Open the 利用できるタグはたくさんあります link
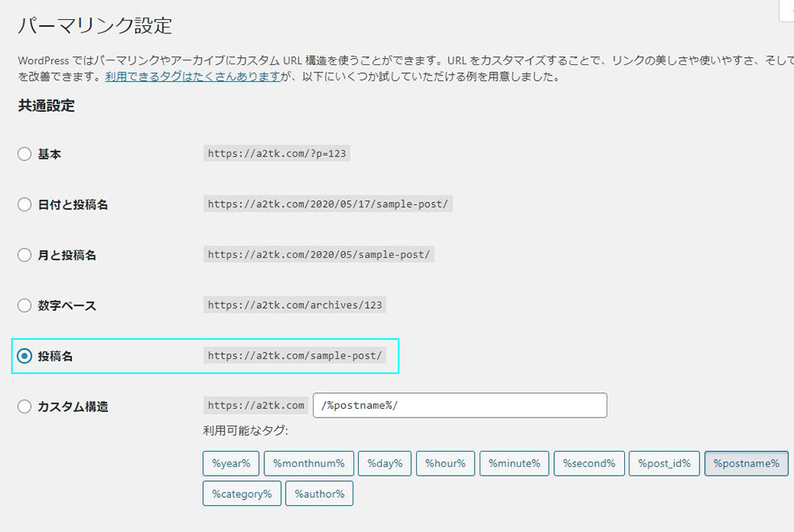Image resolution: width=794 pixels, height=532 pixels. tap(192, 76)
